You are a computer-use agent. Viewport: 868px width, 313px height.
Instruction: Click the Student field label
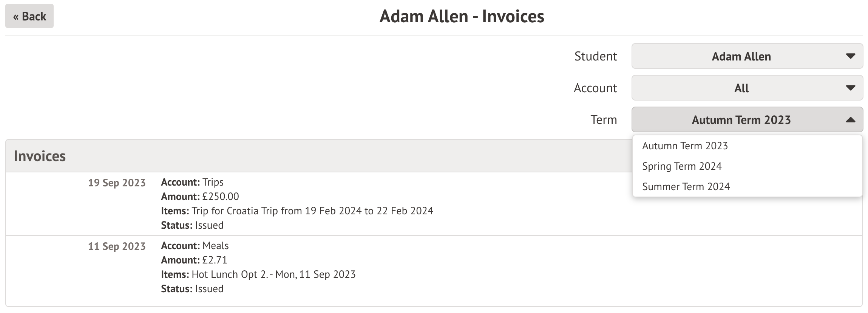pos(595,56)
